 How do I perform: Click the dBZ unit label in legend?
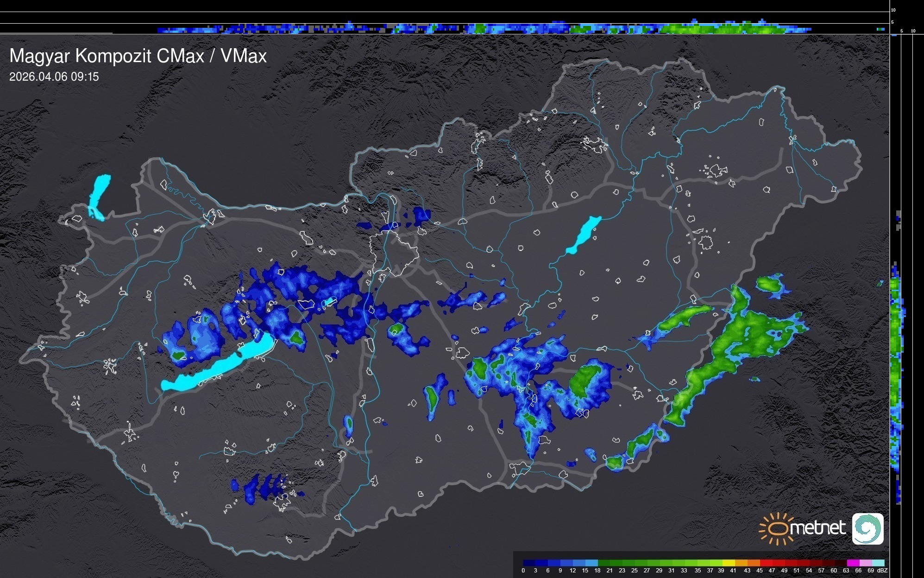click(x=882, y=571)
